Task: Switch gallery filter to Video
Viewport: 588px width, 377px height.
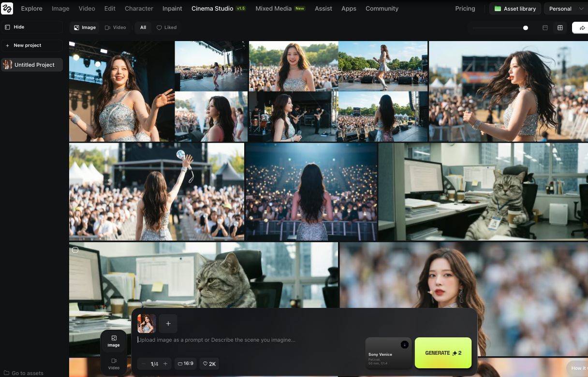Action: pos(116,28)
